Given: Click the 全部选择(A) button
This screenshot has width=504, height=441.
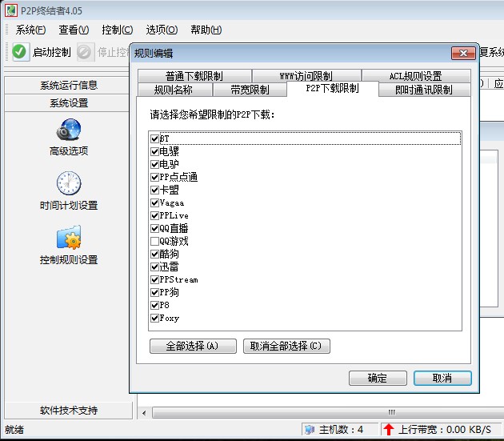Looking at the screenshot, I should pos(193,346).
